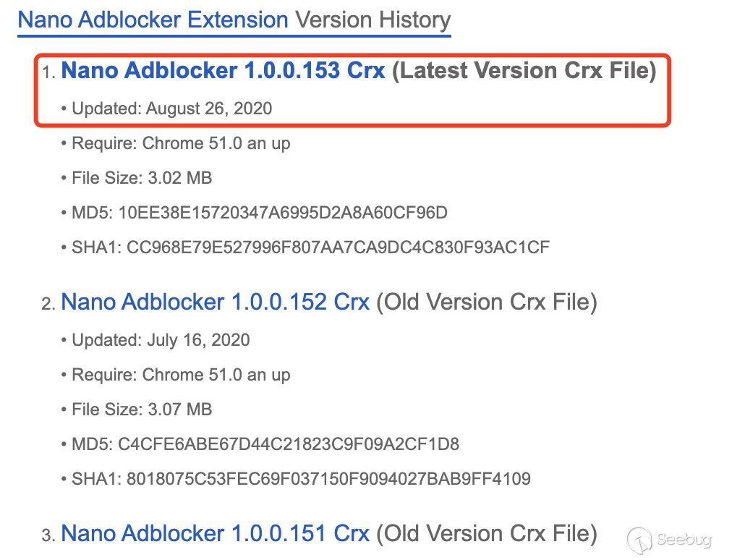The height and width of the screenshot is (560, 732).
Task: Click the MD5 hash starting with C4CFE6AB
Action: pos(288,444)
